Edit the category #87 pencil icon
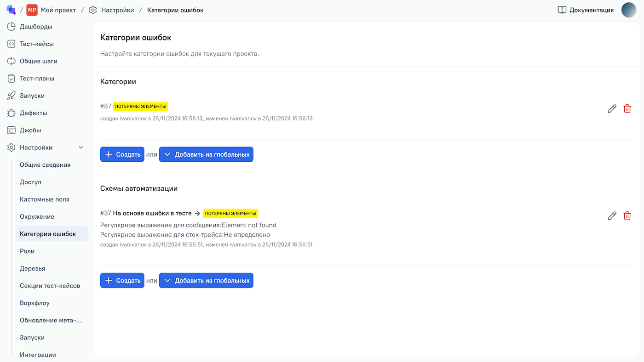This screenshot has width=644, height=362. point(612,109)
